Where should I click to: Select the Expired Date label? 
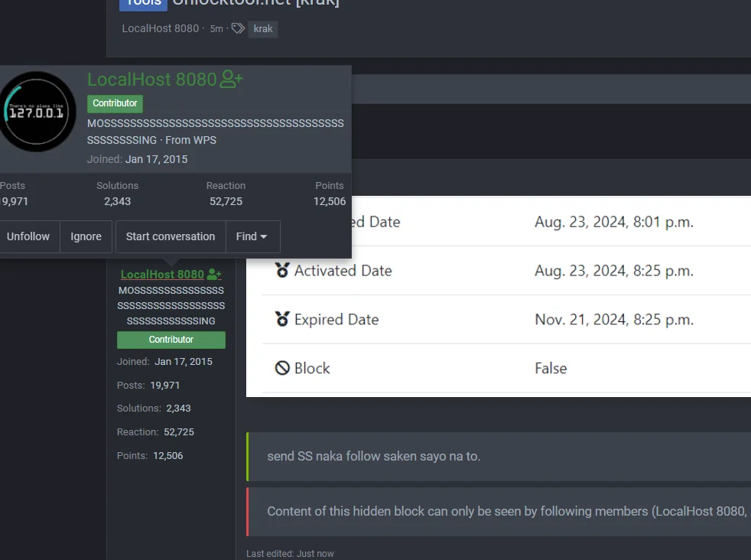pyautogui.click(x=336, y=320)
